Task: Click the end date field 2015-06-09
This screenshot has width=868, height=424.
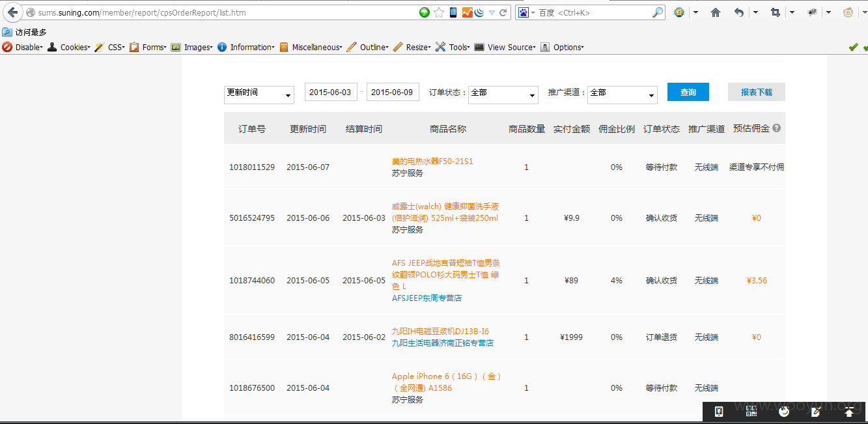Action: coord(393,92)
